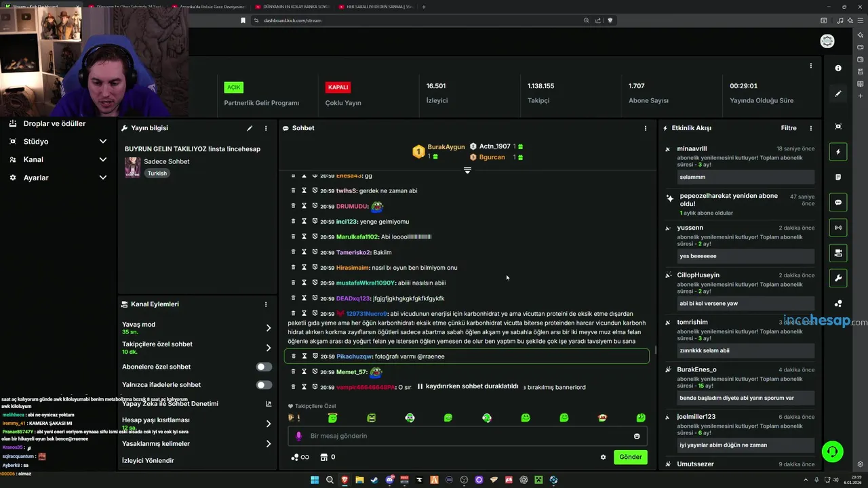Toggle Yalnızca ifadelerle sohbet switch
The height and width of the screenshot is (488, 868).
(x=264, y=385)
